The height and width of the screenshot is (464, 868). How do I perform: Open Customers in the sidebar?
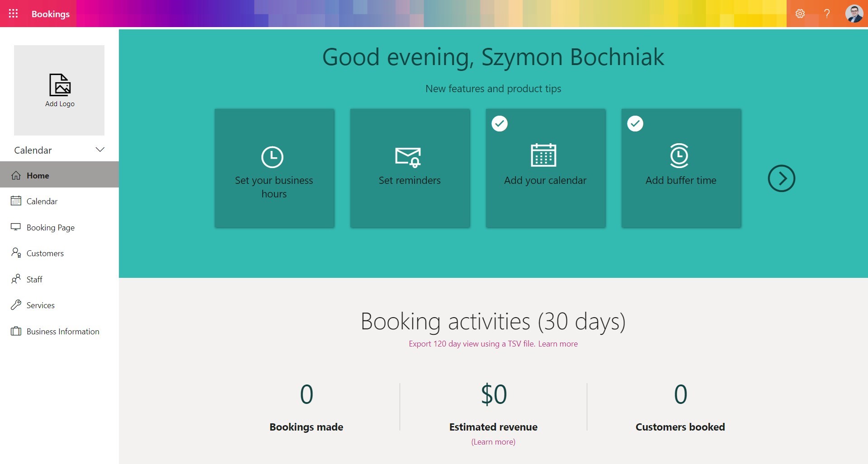(x=59, y=253)
